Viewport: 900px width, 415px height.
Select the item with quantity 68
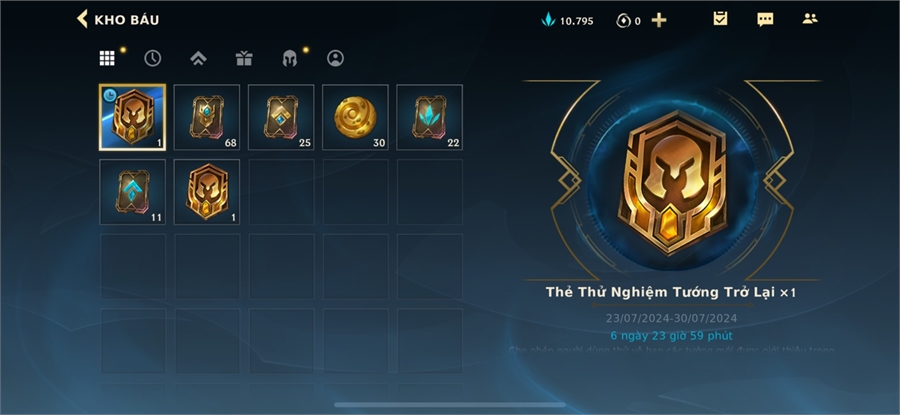click(207, 117)
